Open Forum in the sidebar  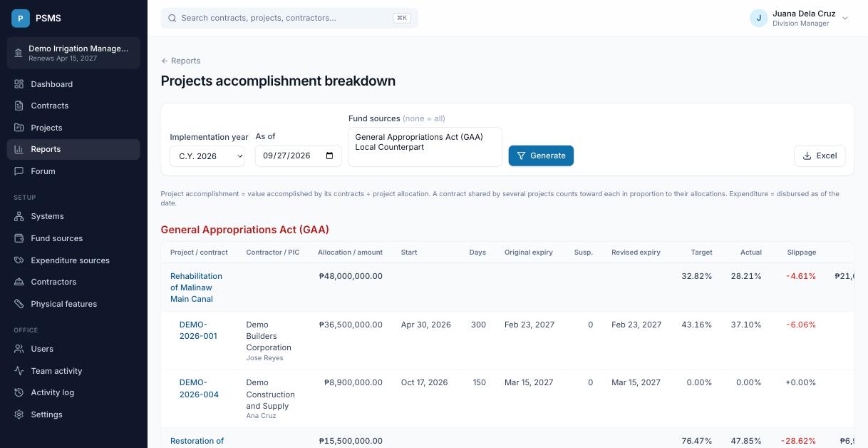tap(73, 171)
